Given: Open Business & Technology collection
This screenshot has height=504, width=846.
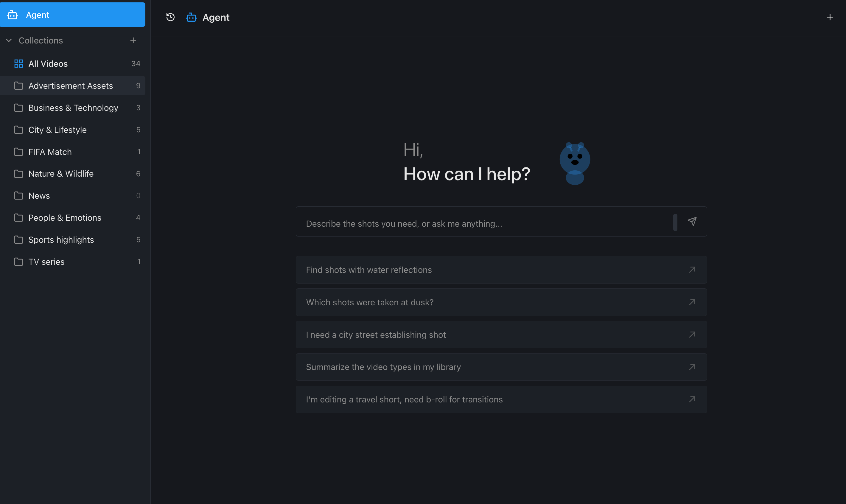Looking at the screenshot, I should pyautogui.click(x=73, y=108).
